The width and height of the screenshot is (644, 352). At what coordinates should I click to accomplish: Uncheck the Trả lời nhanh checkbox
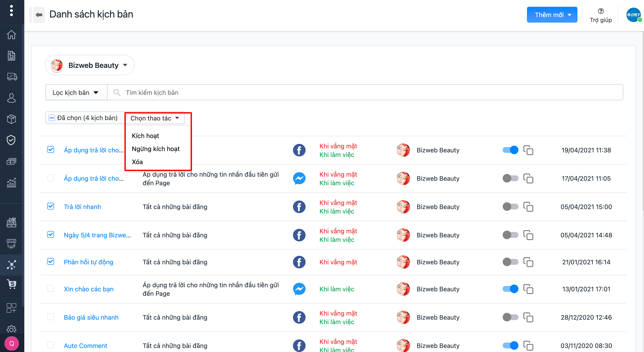click(50, 206)
